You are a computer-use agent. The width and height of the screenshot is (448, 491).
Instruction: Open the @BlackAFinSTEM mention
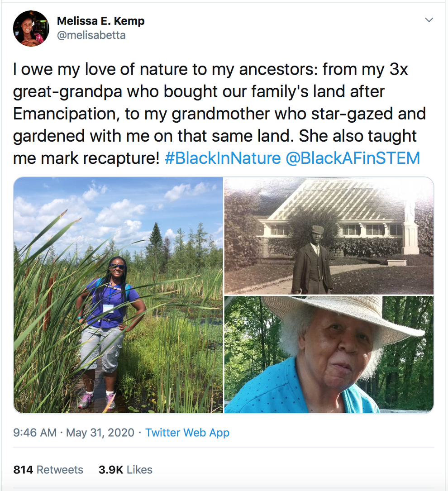pyautogui.click(x=353, y=158)
